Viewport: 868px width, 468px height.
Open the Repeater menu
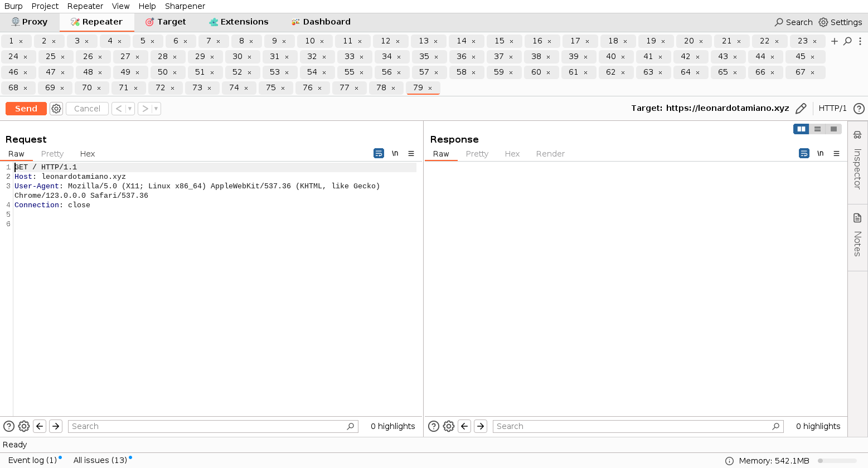(x=85, y=6)
